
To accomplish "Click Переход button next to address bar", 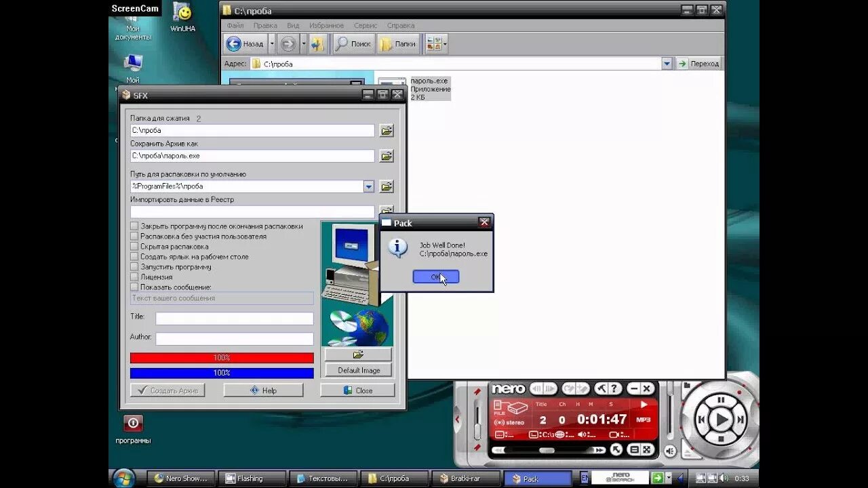I will 698,64.
